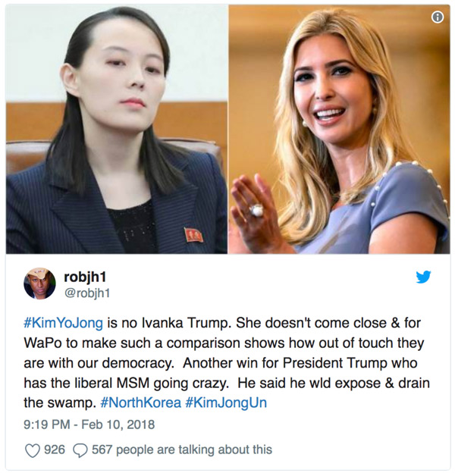455x476 pixels.
Task: Click the 926 likes count
Action: click(55, 449)
